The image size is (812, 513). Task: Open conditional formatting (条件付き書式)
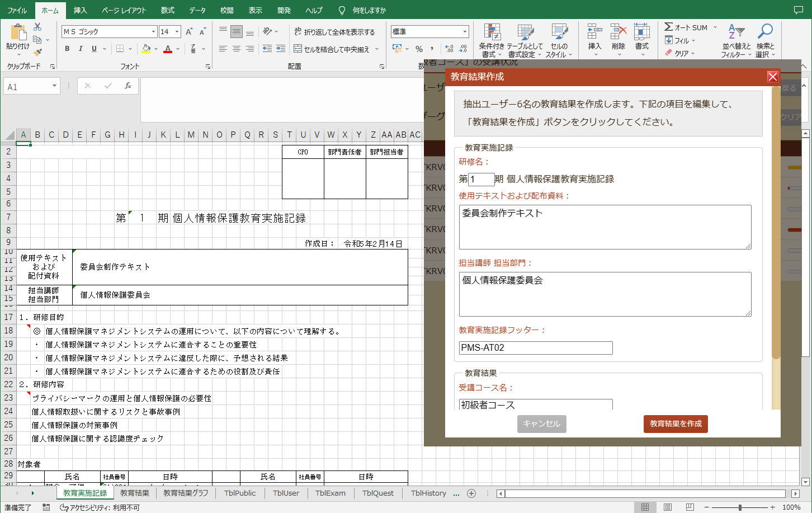[x=492, y=41]
